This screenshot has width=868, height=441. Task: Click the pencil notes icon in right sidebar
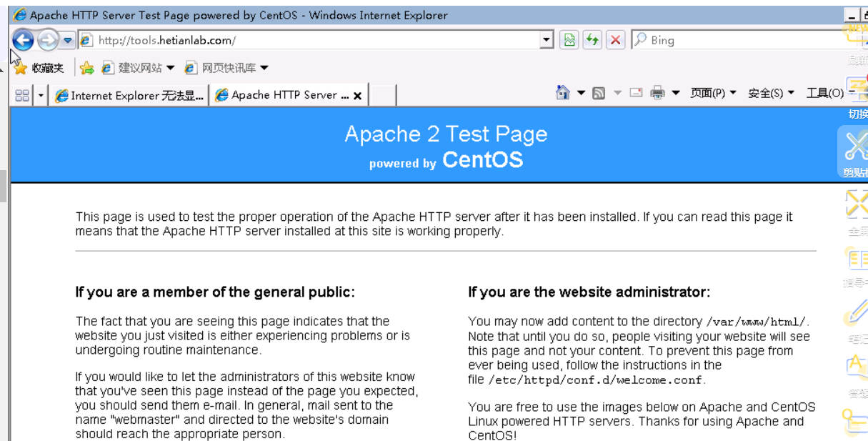(857, 312)
